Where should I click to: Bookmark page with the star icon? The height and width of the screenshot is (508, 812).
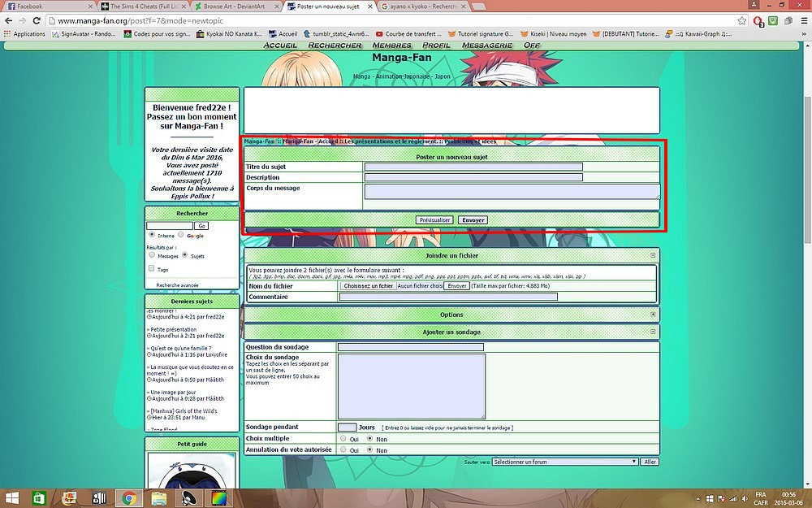tap(742, 21)
